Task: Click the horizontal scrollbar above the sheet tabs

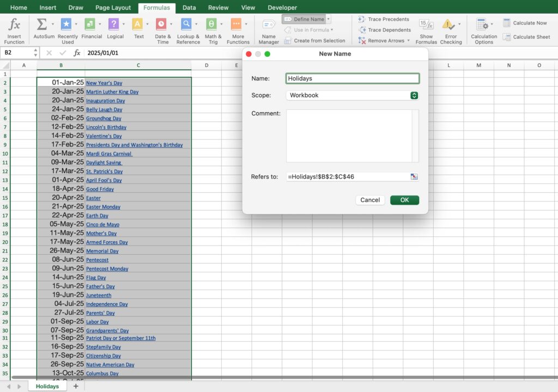Action: click(272, 377)
